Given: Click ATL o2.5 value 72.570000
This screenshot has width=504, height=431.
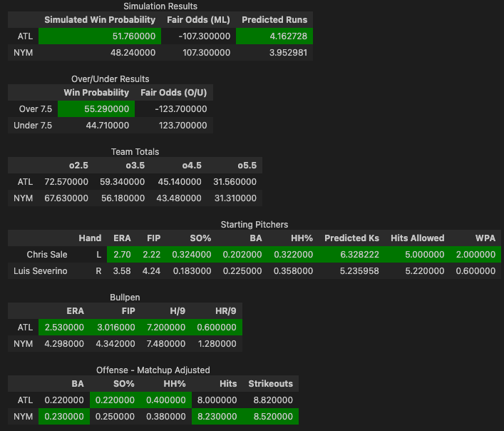Looking at the screenshot, I should (66, 182).
